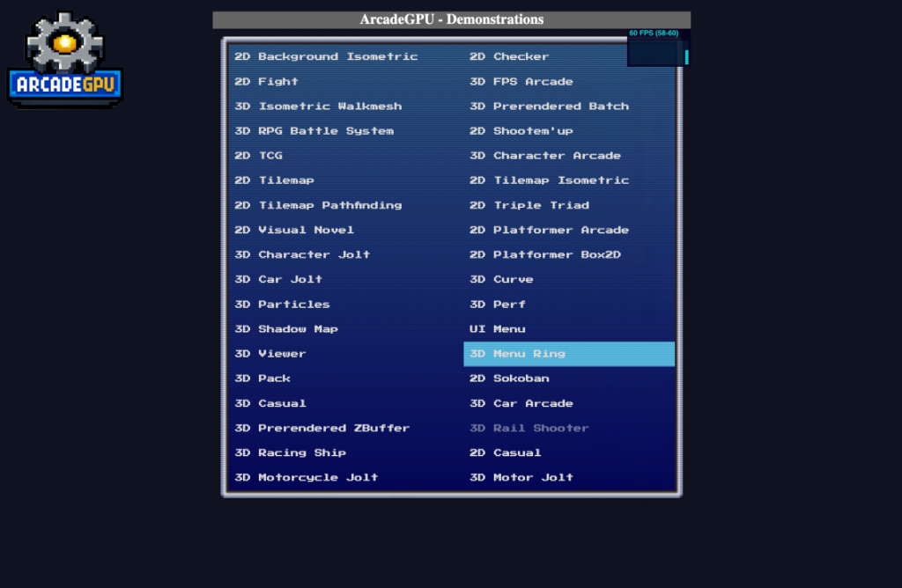Open the 3D FPS Arcade demo
The width and height of the screenshot is (902, 588).
coord(521,81)
